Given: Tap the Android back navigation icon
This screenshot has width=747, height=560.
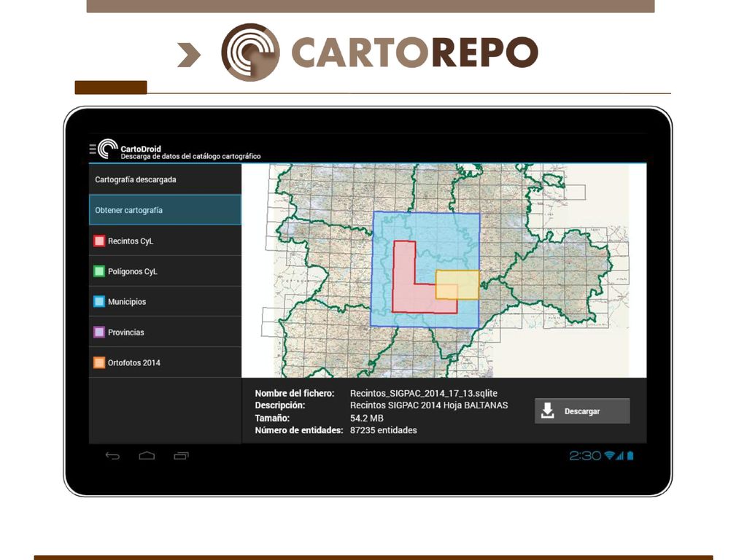Looking at the screenshot, I should tap(112, 456).
